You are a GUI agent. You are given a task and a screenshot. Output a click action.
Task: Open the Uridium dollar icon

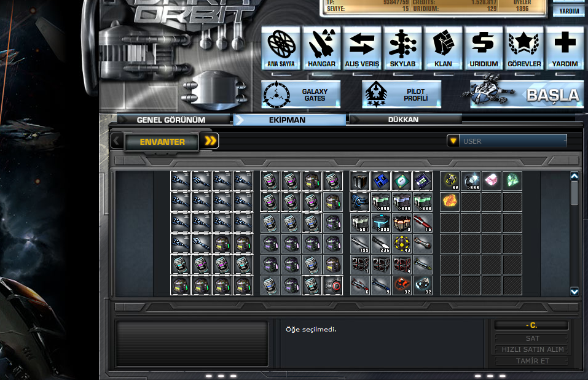pyautogui.click(x=484, y=48)
